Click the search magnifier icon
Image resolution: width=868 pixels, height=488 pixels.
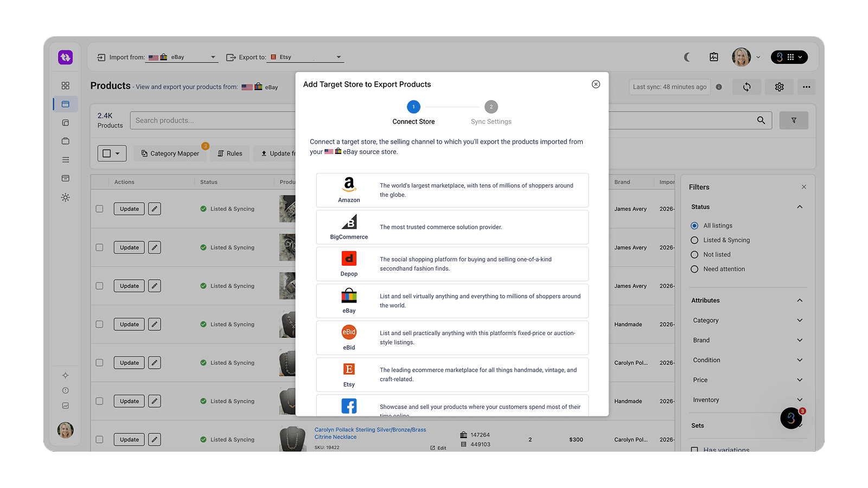(x=761, y=120)
